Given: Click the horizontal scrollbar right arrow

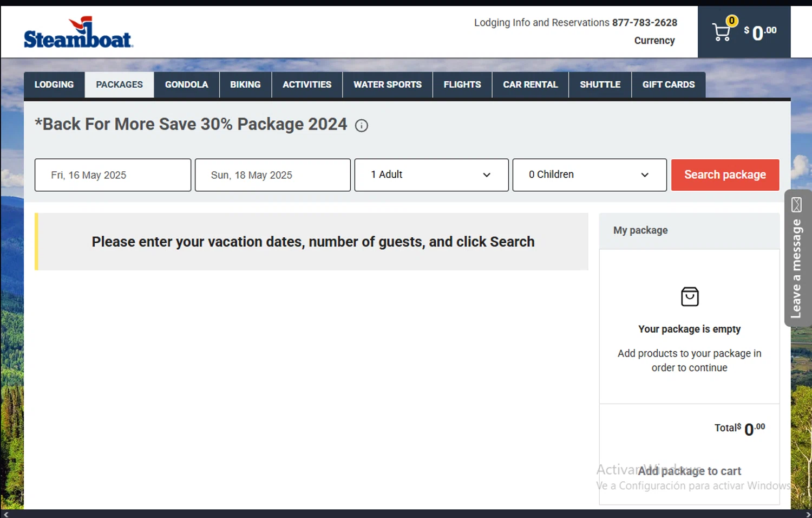Looking at the screenshot, I should tap(808, 514).
